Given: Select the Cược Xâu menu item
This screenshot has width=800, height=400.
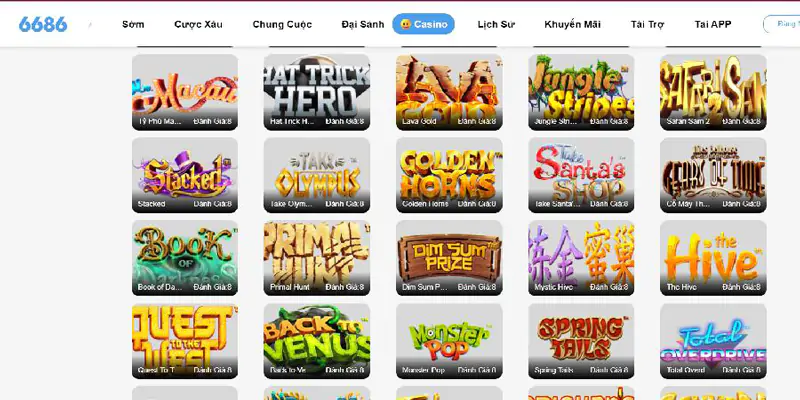Looking at the screenshot, I should pos(198,24).
